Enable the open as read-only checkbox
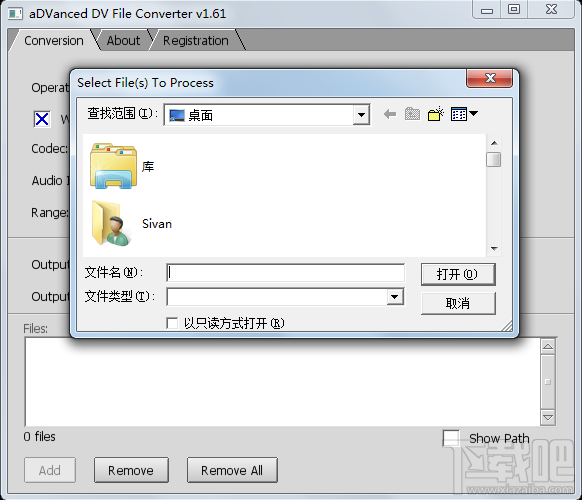Viewport: 582px width, 500px height. click(172, 323)
